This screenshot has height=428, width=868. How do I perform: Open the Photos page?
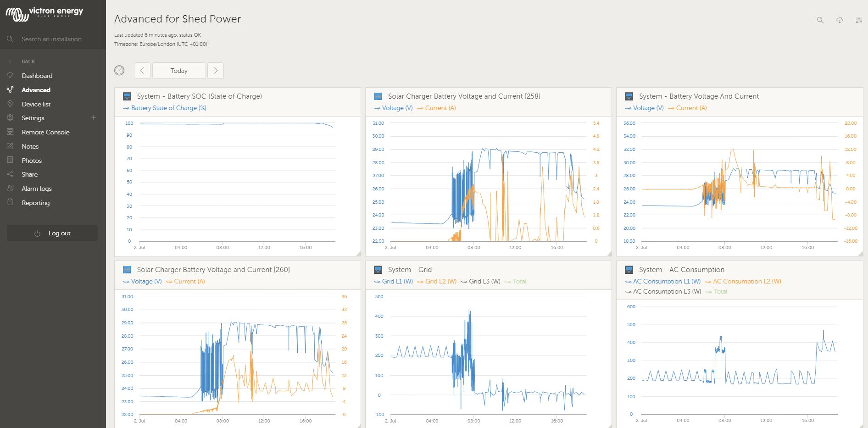tap(32, 161)
